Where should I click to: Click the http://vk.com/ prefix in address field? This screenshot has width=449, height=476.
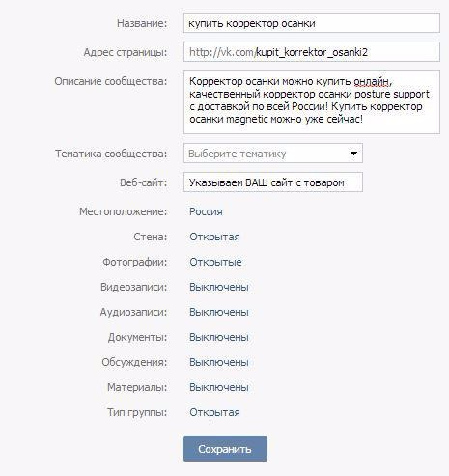tap(222, 52)
